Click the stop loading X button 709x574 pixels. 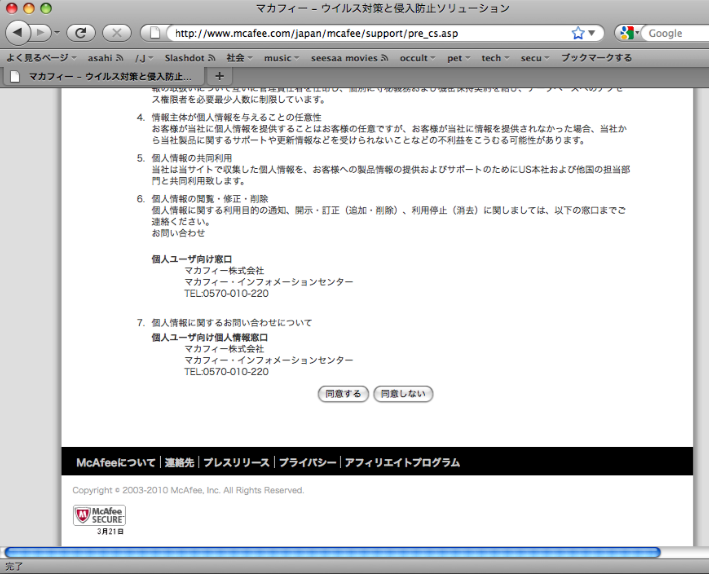[117, 33]
